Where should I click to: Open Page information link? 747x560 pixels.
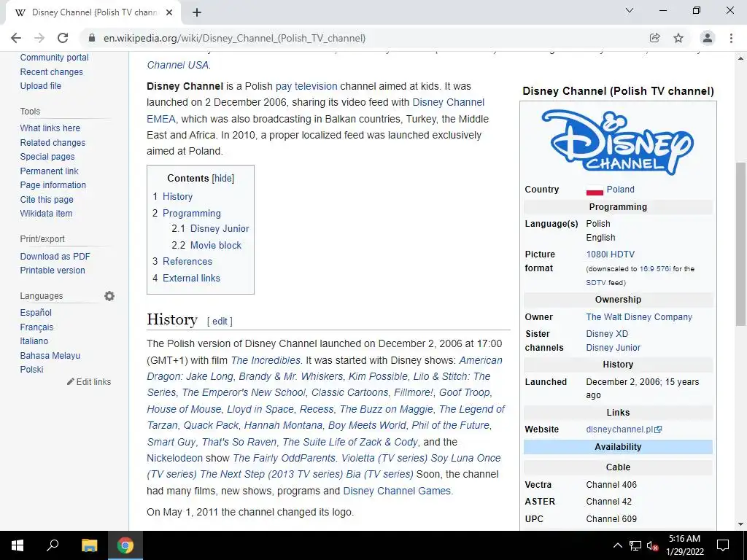point(53,184)
